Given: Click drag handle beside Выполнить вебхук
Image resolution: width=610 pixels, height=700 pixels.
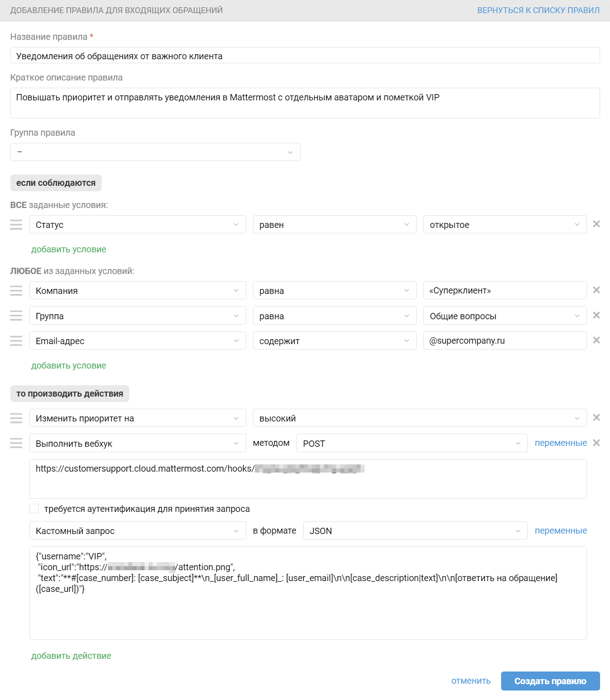Looking at the screenshot, I should (x=16, y=443).
